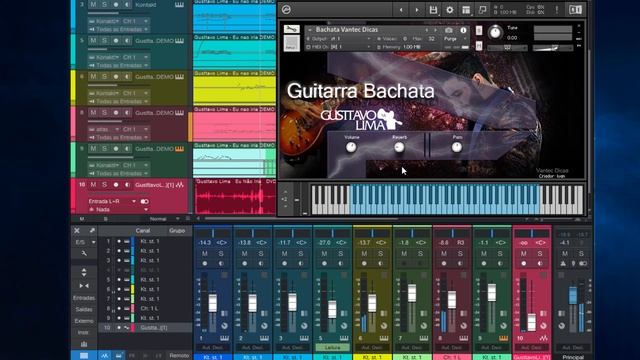
Task: Expand Bachata Vantec Dicas instrument menu arrow
Action: point(310,30)
